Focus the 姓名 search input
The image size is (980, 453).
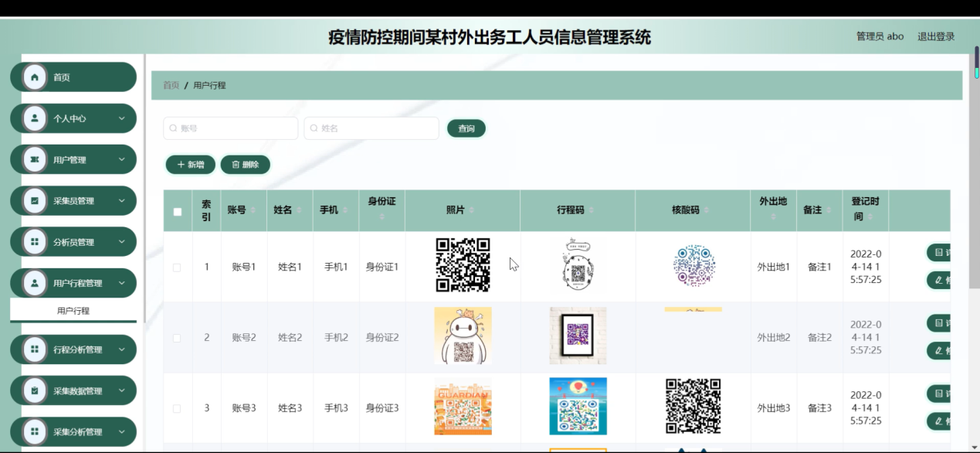click(x=371, y=128)
